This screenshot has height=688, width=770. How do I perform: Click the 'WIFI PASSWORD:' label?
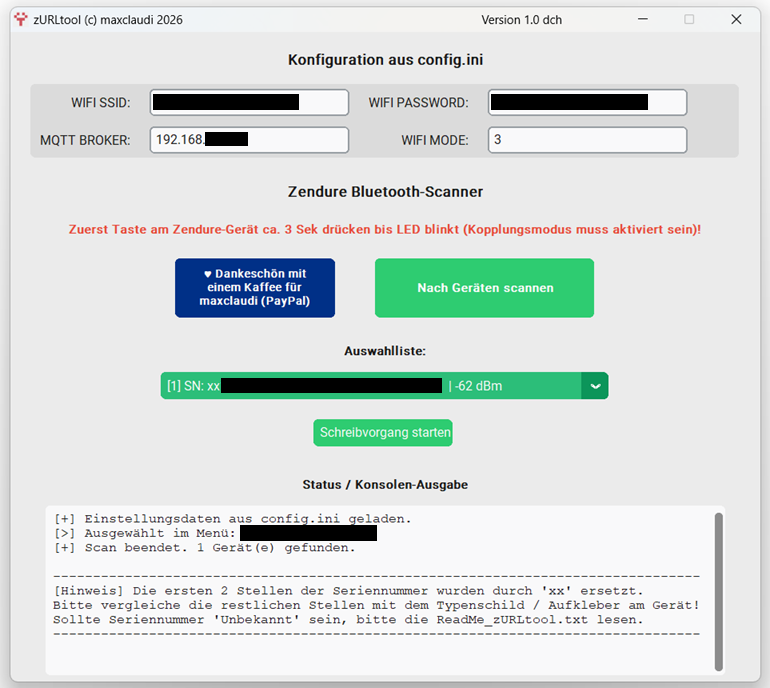[x=418, y=103]
